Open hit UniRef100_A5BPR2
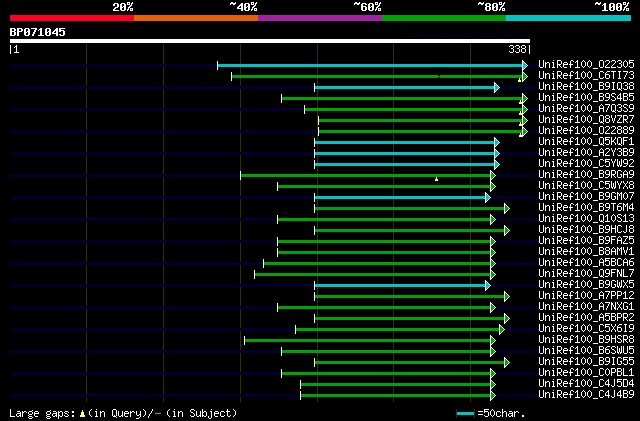640x421 pixels. pos(586,318)
